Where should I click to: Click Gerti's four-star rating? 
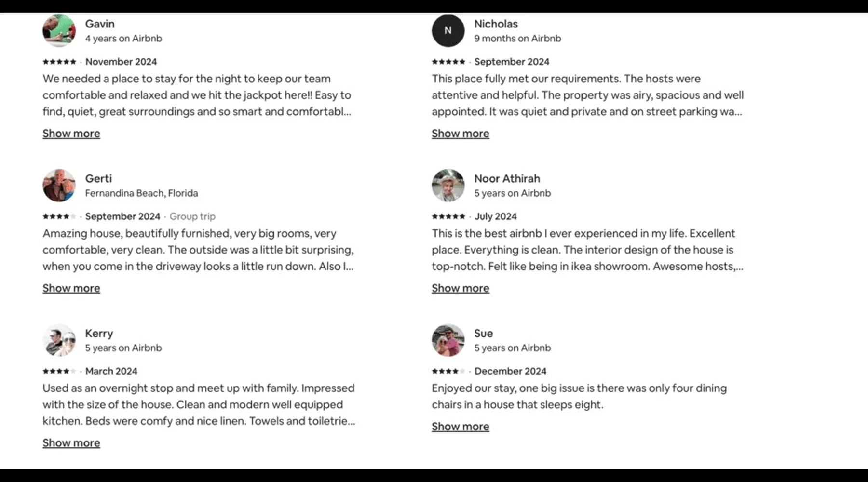click(x=59, y=216)
